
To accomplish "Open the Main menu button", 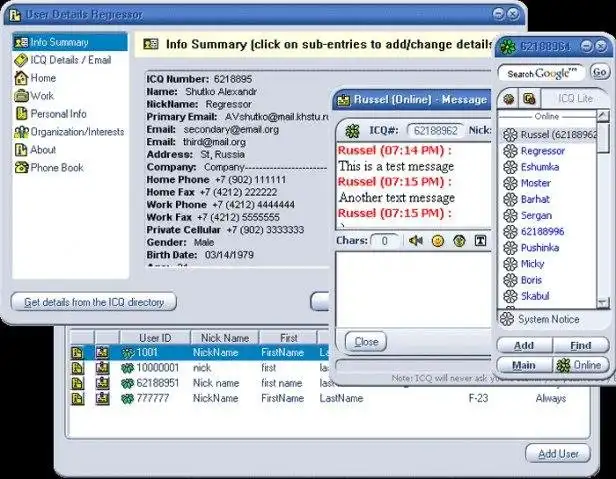I will coord(524,365).
